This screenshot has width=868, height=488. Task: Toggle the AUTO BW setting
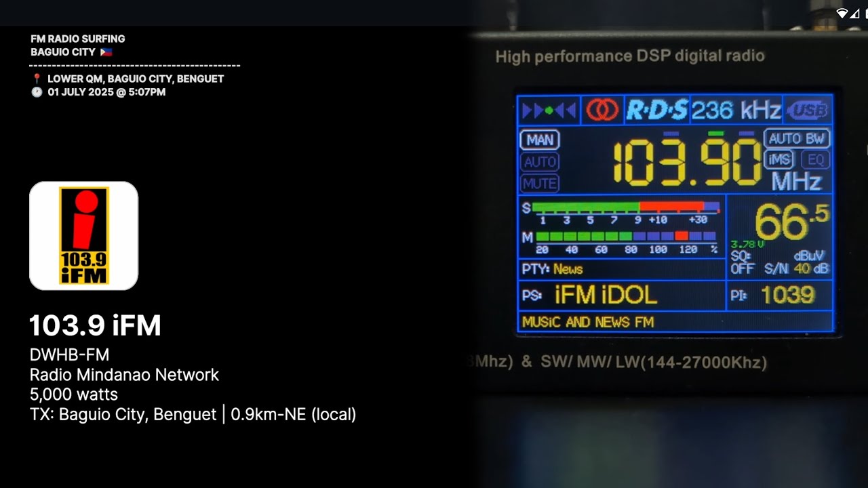[x=797, y=139]
